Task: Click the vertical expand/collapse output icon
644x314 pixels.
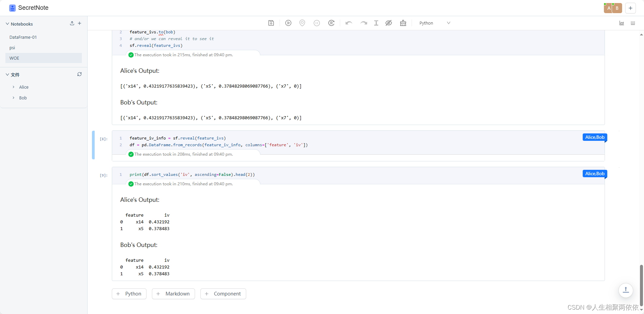Action: (376, 23)
